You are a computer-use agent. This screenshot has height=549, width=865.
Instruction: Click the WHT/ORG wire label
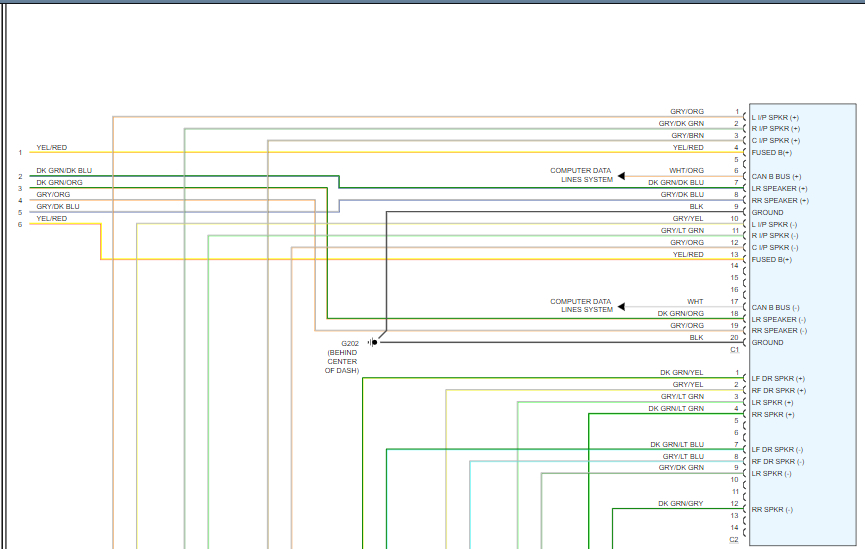(686, 171)
